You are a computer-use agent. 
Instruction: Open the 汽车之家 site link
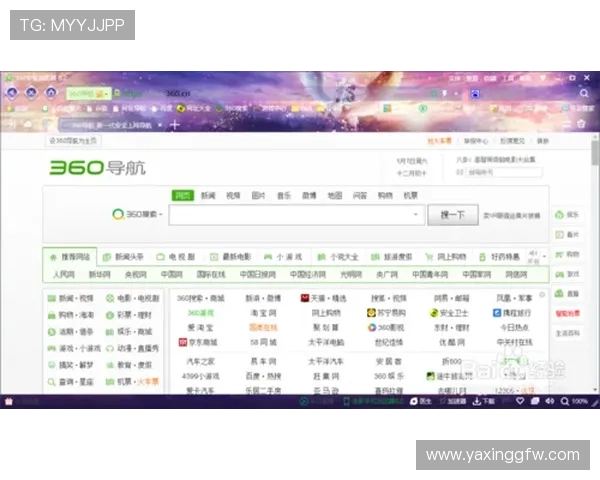[200, 361]
